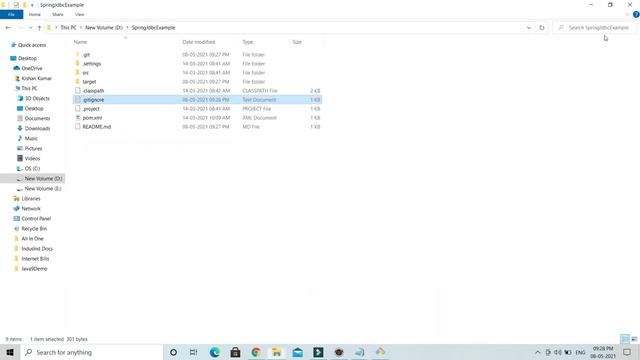The width and height of the screenshot is (640, 360).
Task: Expand the ribbon with the chevron
Action: (627, 14)
